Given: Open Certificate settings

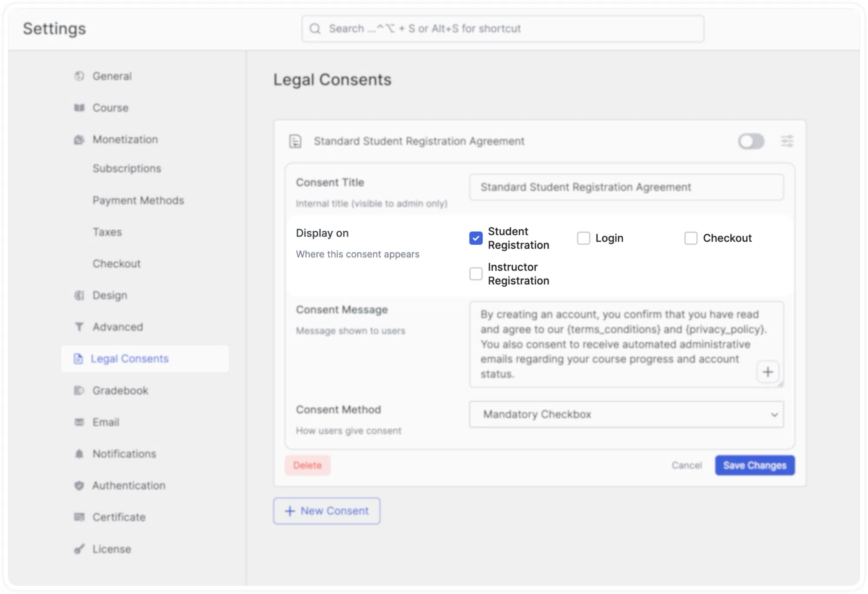Looking at the screenshot, I should 119,517.
